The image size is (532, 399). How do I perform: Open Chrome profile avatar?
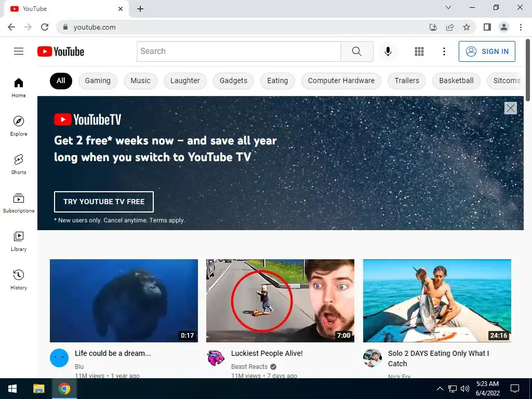[x=504, y=27]
